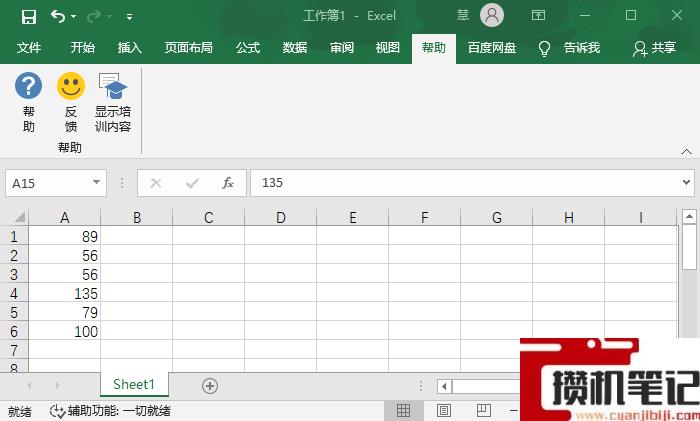Viewport: 700px width, 421px height.
Task: Open the 公式 tab
Action: tap(248, 47)
